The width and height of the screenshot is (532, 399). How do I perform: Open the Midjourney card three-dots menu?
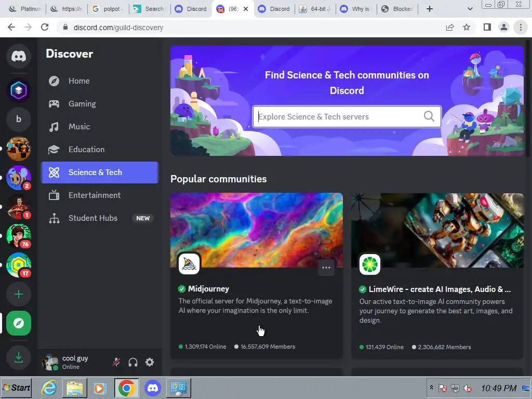(x=326, y=268)
